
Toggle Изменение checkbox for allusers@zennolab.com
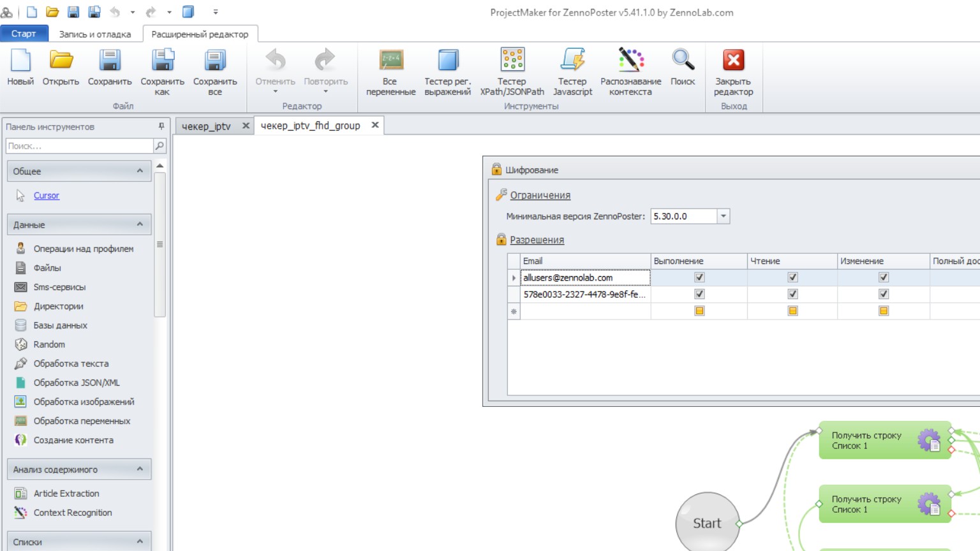click(884, 277)
